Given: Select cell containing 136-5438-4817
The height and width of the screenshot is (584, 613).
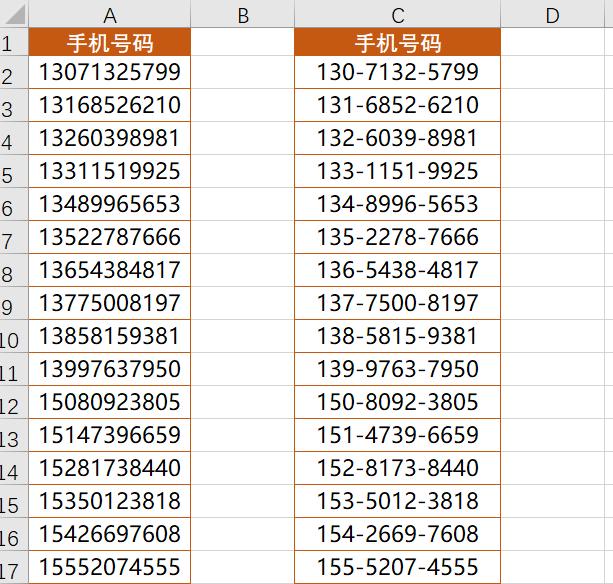Looking at the screenshot, I should tap(397, 270).
